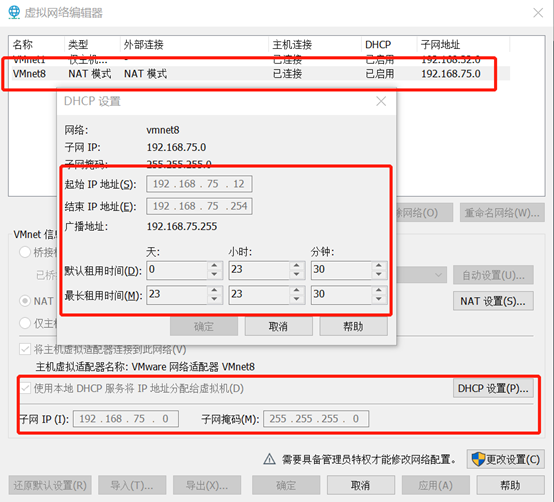Click the warning triangle icon near admin notice
The width and height of the screenshot is (554, 502).
tap(269, 459)
